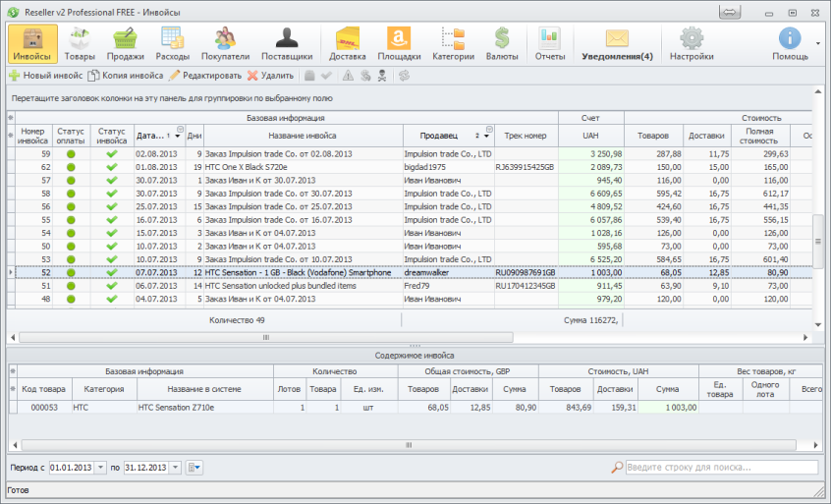Open the period start date dropdown
The image size is (831, 504).
[101, 468]
